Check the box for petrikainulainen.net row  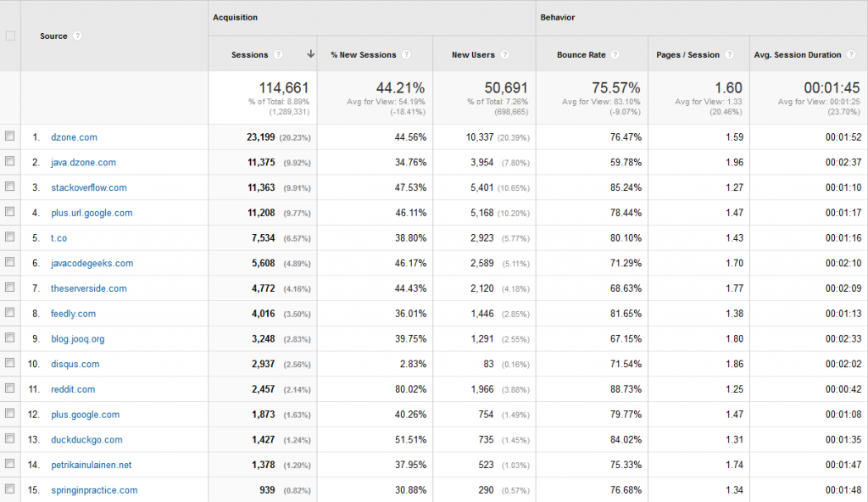(10, 464)
